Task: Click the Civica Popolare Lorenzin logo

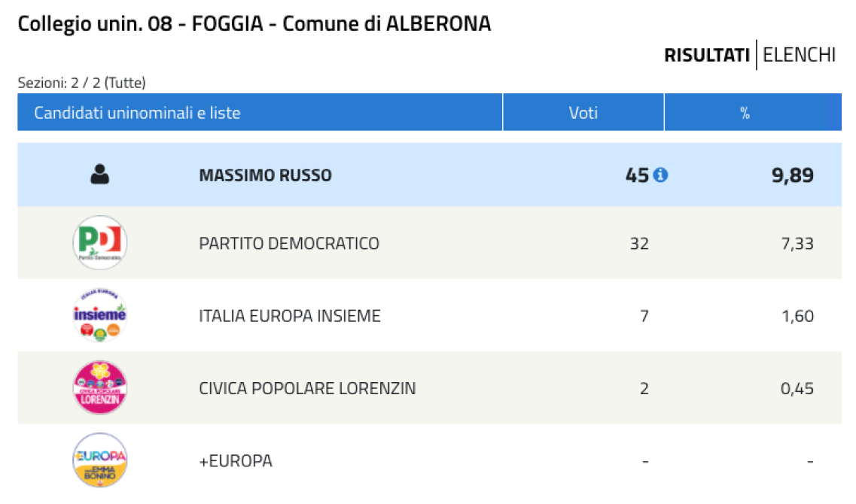Action: (100, 388)
